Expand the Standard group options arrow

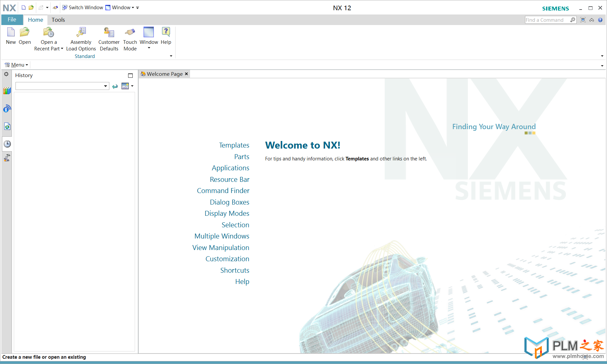click(171, 56)
